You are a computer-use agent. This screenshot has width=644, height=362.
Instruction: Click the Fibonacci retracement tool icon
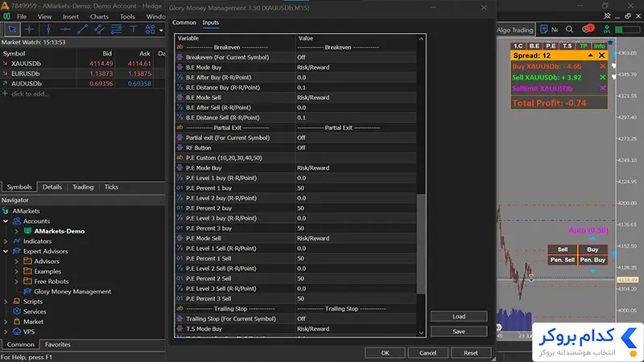tap(116, 30)
